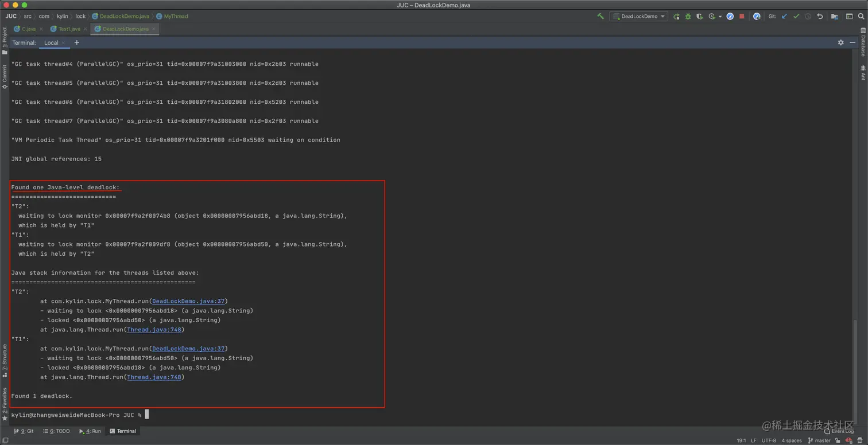Click the terminal prompt input line
Viewport: 868px width, 445px height.
[80, 415]
